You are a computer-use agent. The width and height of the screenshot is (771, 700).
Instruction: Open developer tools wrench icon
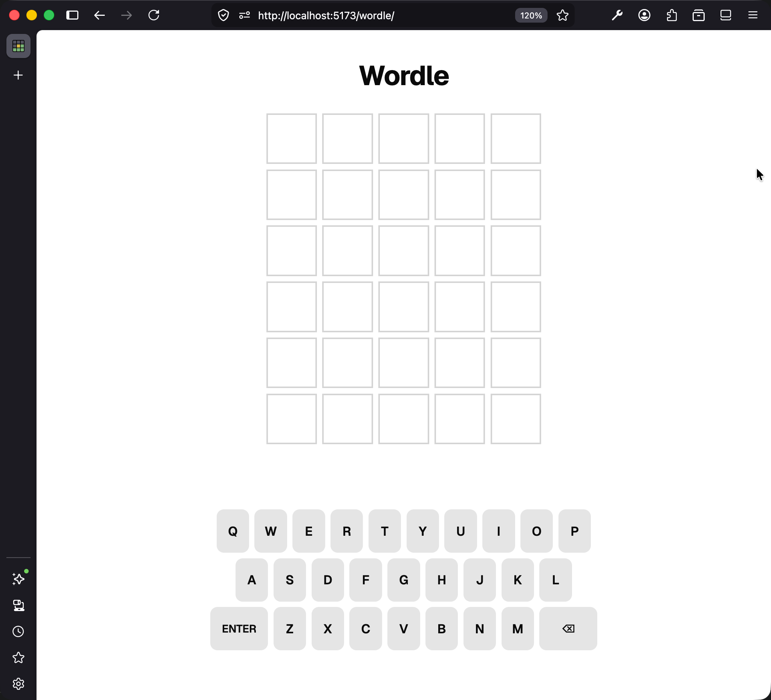coord(617,15)
